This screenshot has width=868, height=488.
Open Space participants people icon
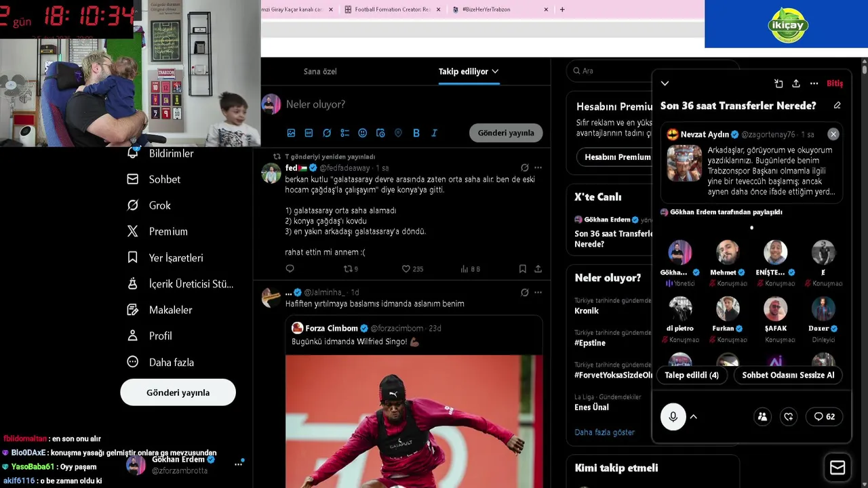[x=762, y=417]
